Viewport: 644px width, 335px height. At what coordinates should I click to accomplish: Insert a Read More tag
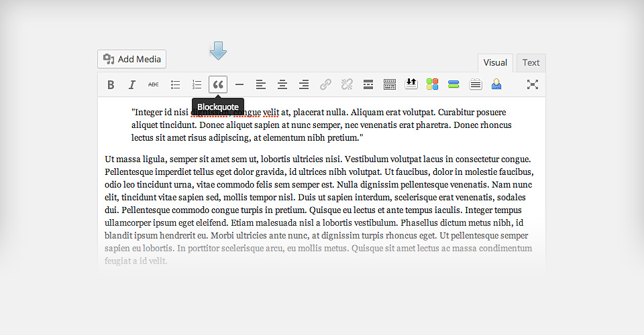coord(368,84)
